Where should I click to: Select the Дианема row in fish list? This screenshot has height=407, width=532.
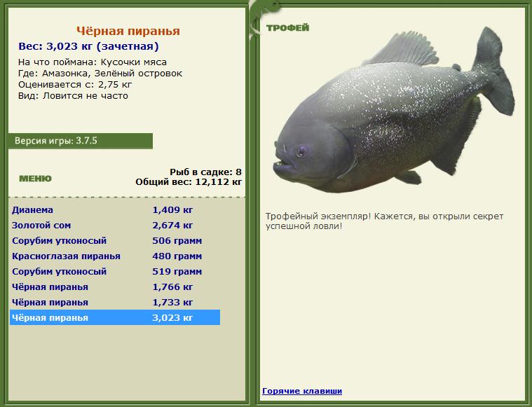115,210
